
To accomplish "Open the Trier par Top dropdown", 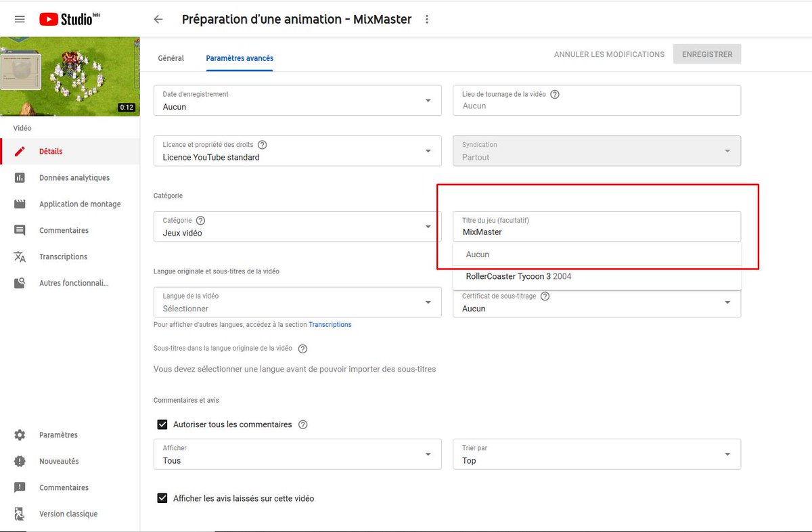I will click(597, 454).
